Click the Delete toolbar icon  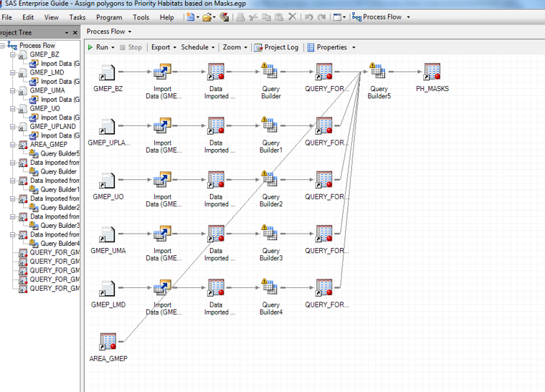(x=293, y=17)
